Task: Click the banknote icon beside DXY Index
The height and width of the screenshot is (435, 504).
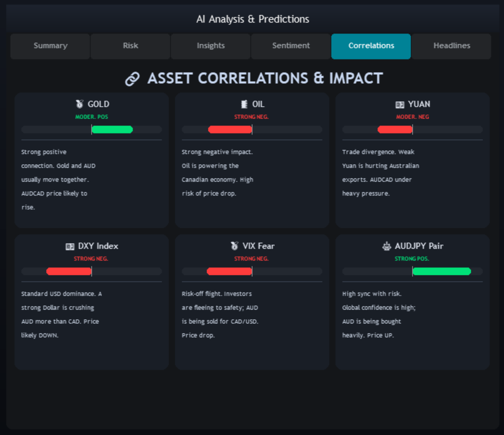Action: [70, 246]
